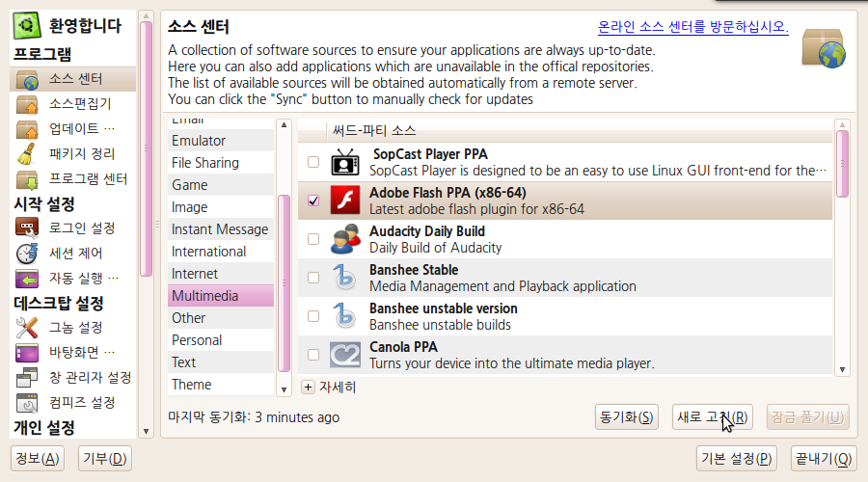868x482 pixels.
Task: Click source list scroll down arrow
Action: [842, 369]
